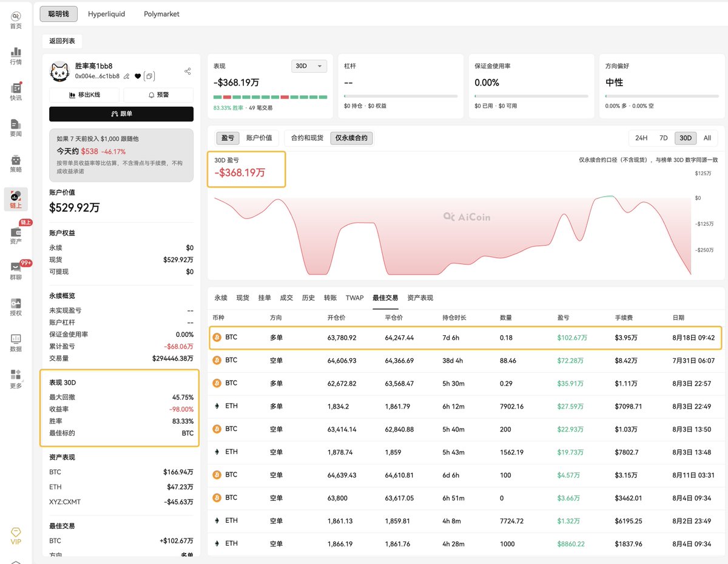Screen dimensions: 728x564
Task: Open 历史 table tab
Action: (x=308, y=298)
